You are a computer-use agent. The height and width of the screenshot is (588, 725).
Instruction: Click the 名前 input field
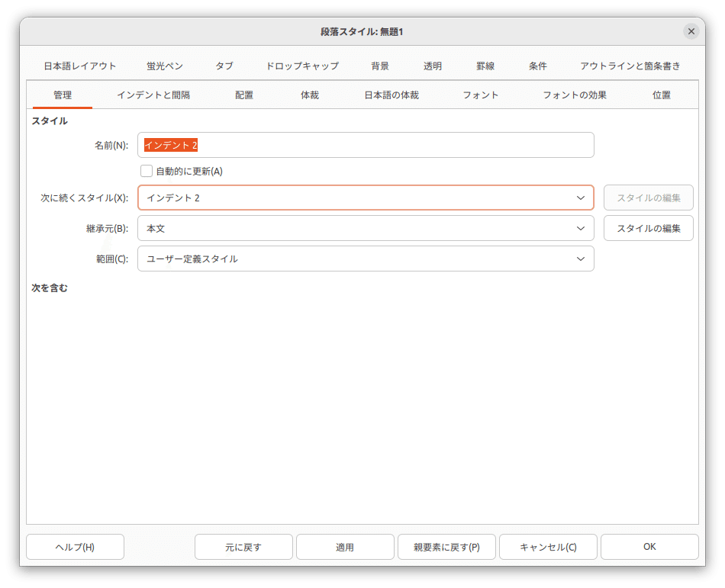click(366, 145)
